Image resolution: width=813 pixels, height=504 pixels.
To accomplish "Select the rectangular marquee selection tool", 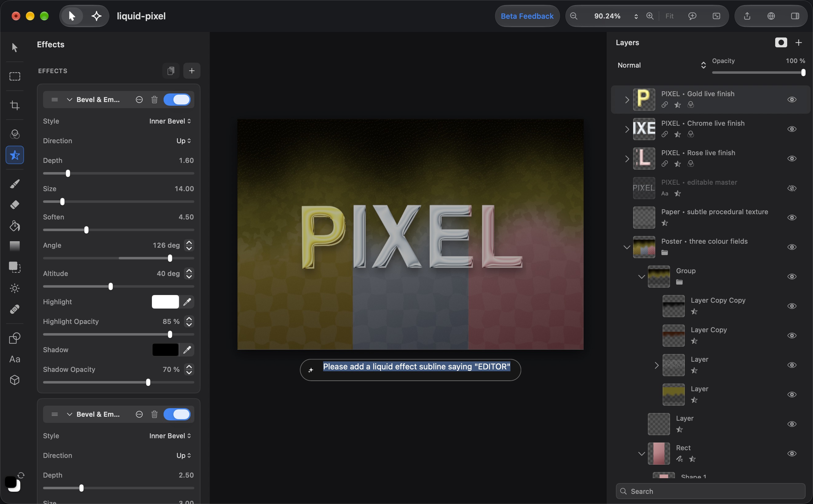I will point(15,76).
